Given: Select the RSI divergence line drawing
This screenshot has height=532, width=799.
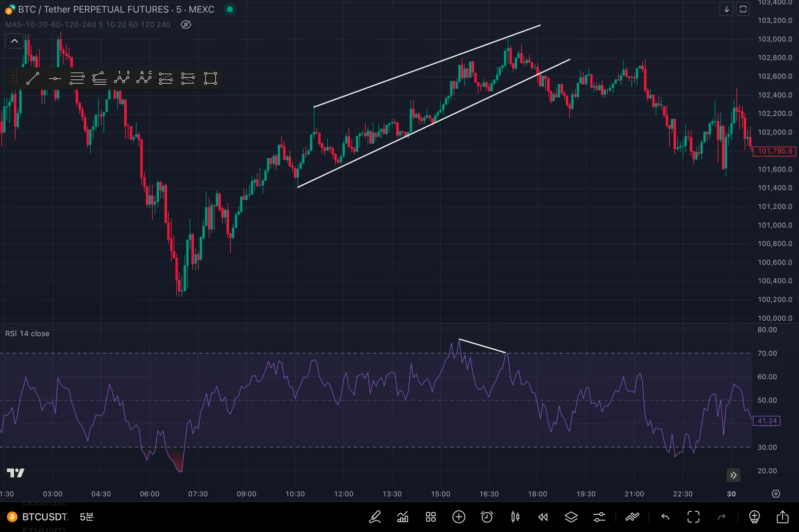Looking at the screenshot, I should tap(482, 346).
